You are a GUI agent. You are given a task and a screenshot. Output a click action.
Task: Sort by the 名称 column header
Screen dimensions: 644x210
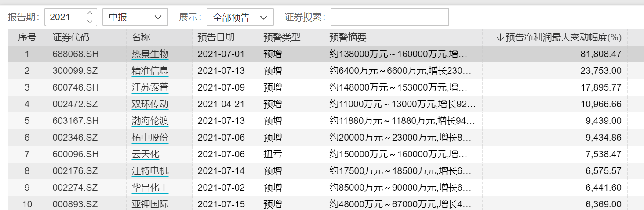tap(159, 37)
